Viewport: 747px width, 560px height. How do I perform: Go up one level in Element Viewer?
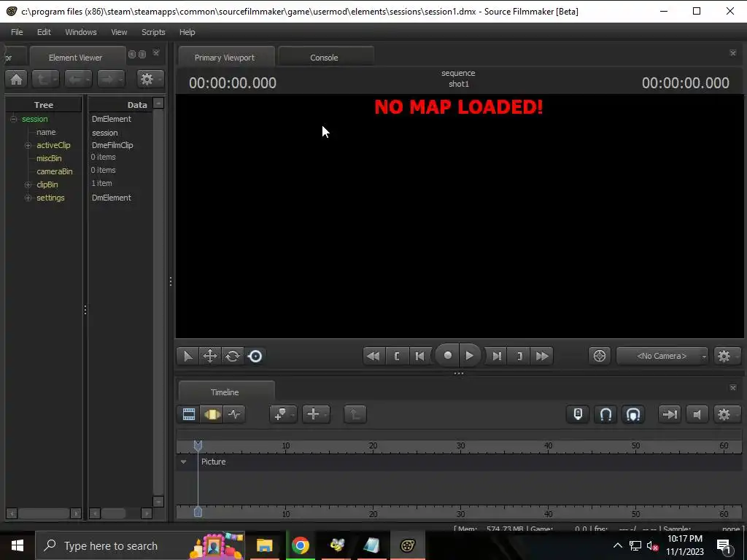pos(45,79)
